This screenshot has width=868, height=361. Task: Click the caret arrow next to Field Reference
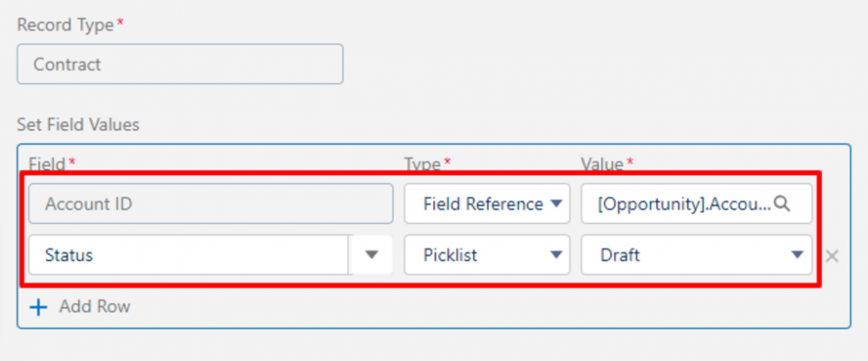pyautogui.click(x=556, y=204)
